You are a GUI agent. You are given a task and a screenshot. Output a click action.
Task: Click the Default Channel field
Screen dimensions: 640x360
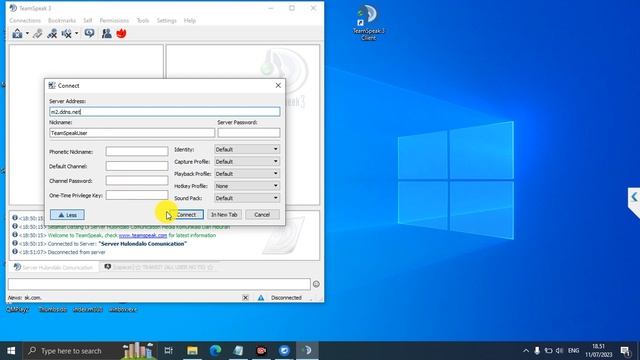pos(137,166)
